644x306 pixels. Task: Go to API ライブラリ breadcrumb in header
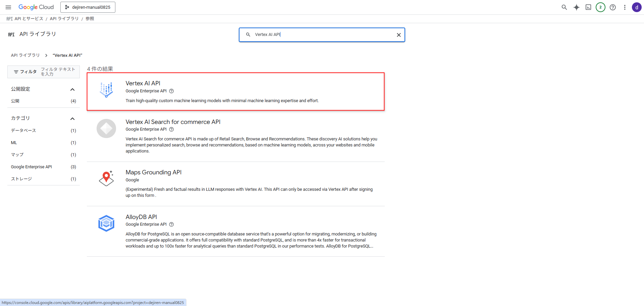[64, 19]
